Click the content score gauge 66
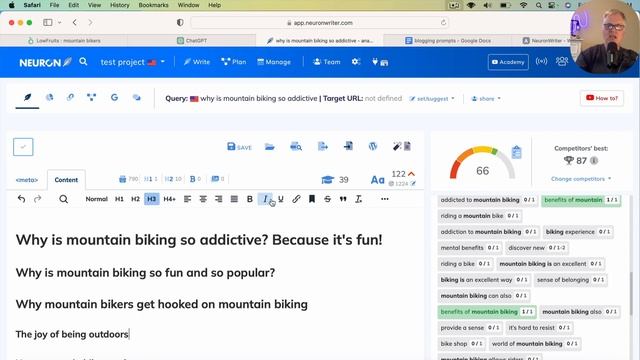 [x=482, y=164]
